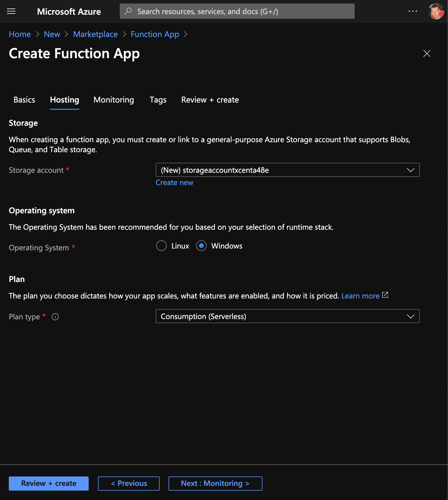Switch to the Monitoring tab
The height and width of the screenshot is (500, 448).
pyautogui.click(x=114, y=100)
